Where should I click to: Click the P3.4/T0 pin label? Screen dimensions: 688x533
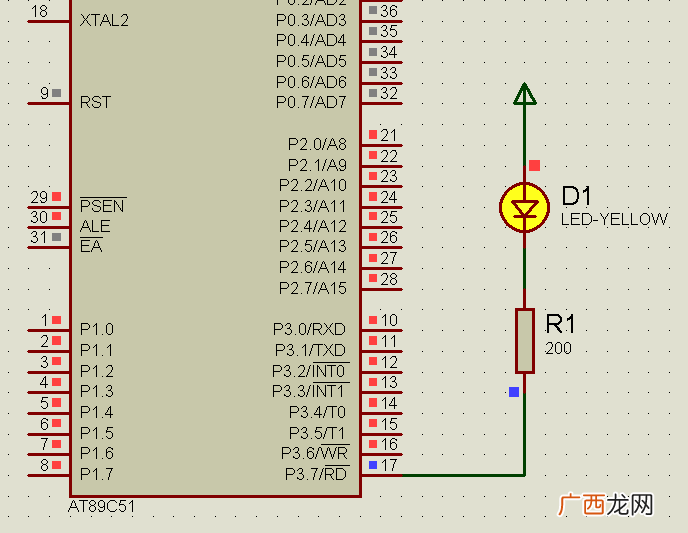[317, 412]
